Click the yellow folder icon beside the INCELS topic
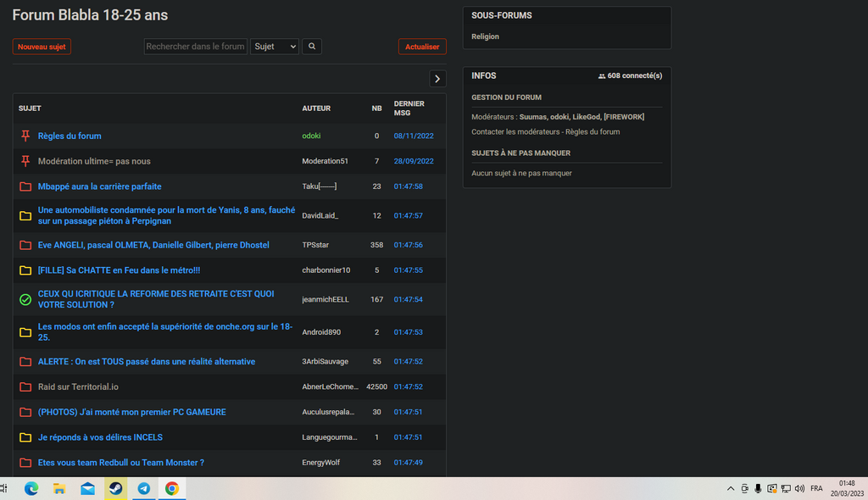 [25, 437]
